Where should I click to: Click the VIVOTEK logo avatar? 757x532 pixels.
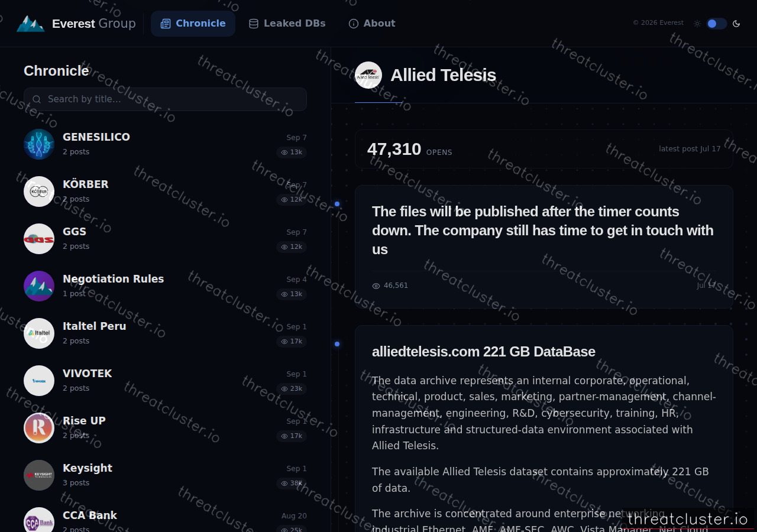pos(39,381)
